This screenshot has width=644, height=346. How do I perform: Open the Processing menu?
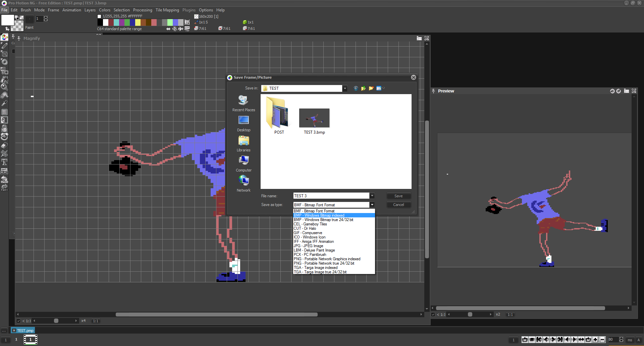pyautogui.click(x=143, y=10)
